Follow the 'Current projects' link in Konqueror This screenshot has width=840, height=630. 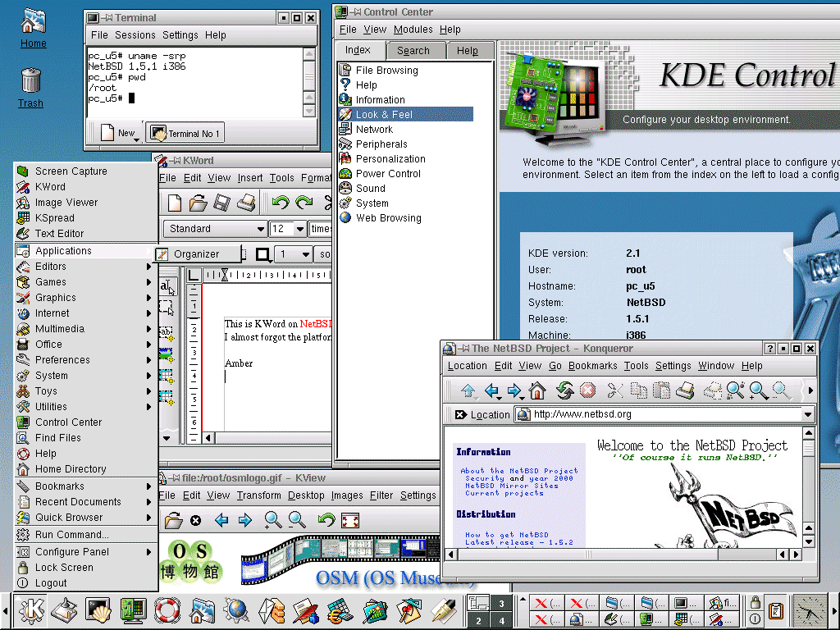504,493
